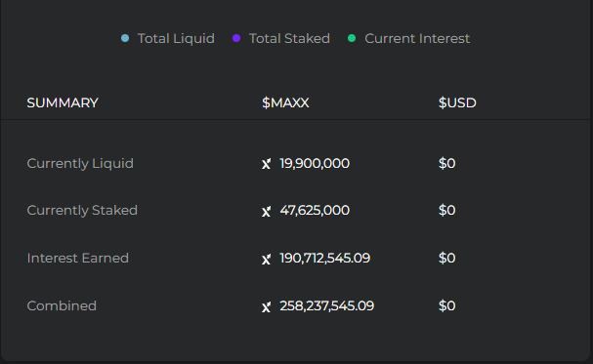The width and height of the screenshot is (593, 364).
Task: Click the SUMMARY column header
Action: click(x=63, y=102)
